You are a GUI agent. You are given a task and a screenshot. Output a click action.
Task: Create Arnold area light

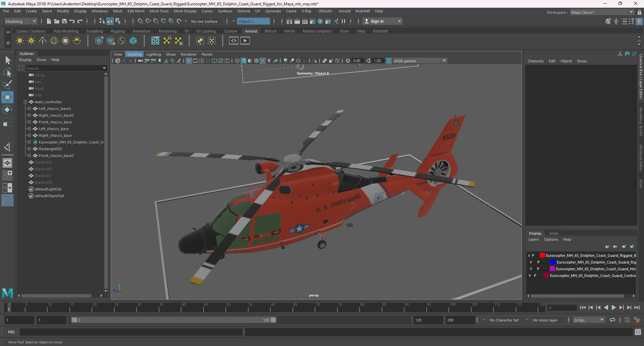pyautogui.click(x=20, y=41)
